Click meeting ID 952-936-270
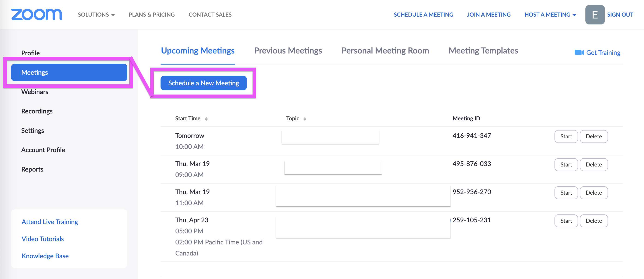 (x=471, y=192)
